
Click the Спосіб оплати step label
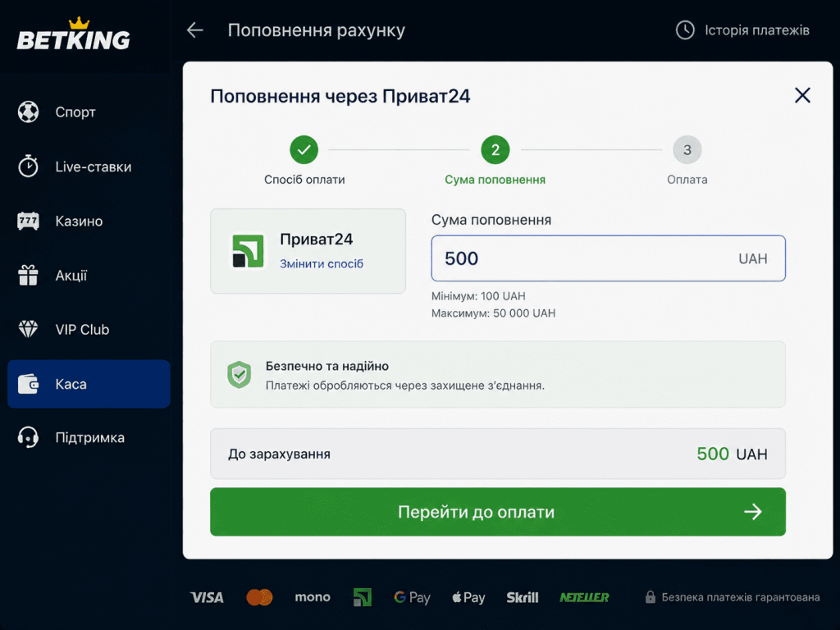pos(304,180)
